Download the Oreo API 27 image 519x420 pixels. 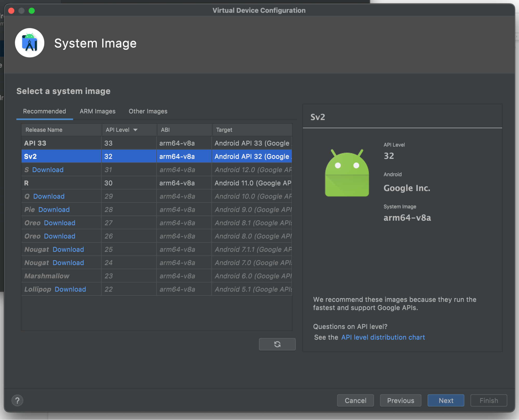click(59, 223)
